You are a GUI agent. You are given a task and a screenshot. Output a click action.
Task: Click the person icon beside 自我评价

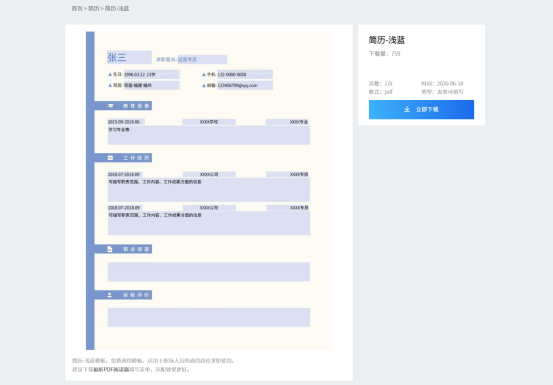point(110,295)
